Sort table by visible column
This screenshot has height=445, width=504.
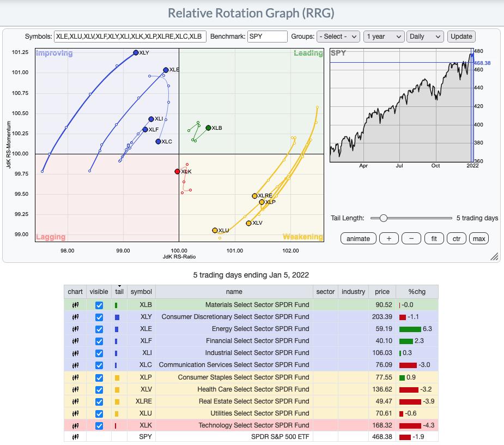tap(99, 292)
